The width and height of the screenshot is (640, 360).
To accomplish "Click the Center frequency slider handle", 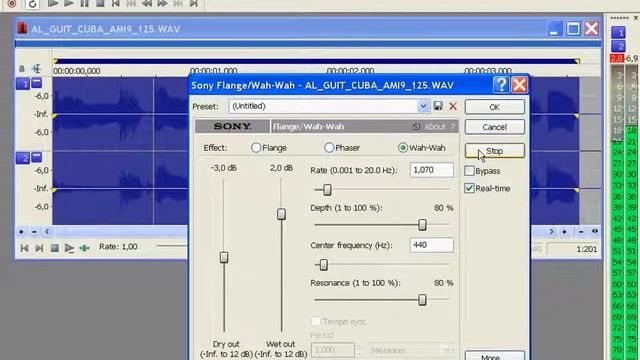I will 323,265.
